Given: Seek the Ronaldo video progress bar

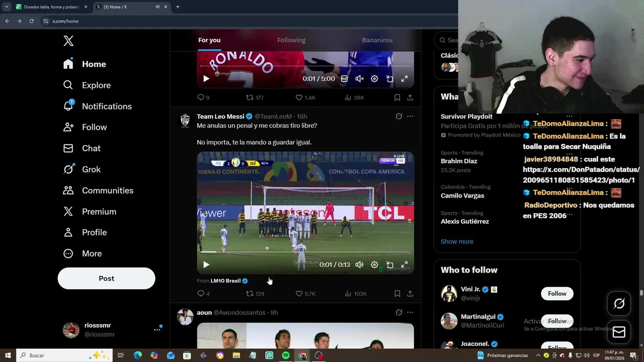Looking at the screenshot, I should pos(305,66).
